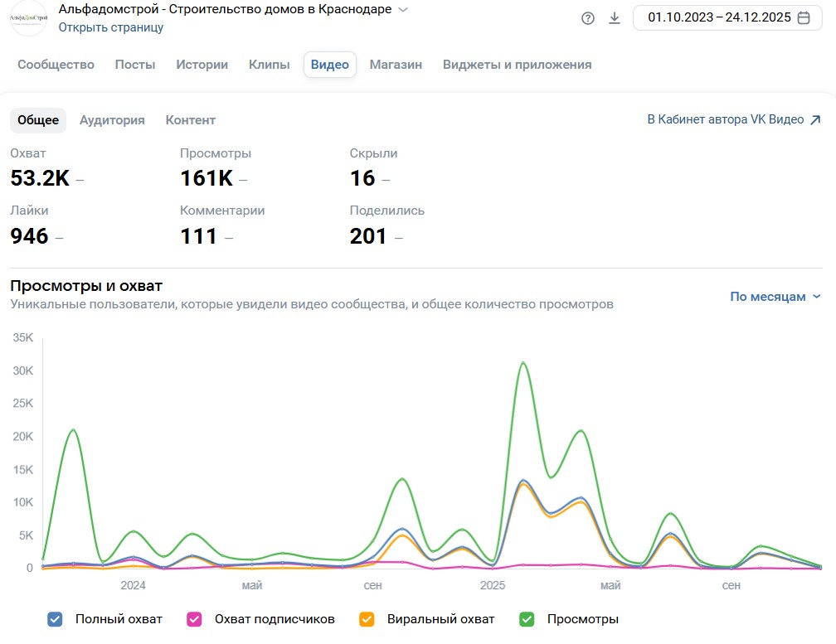Select the Аудитория sub-tab

pos(112,120)
